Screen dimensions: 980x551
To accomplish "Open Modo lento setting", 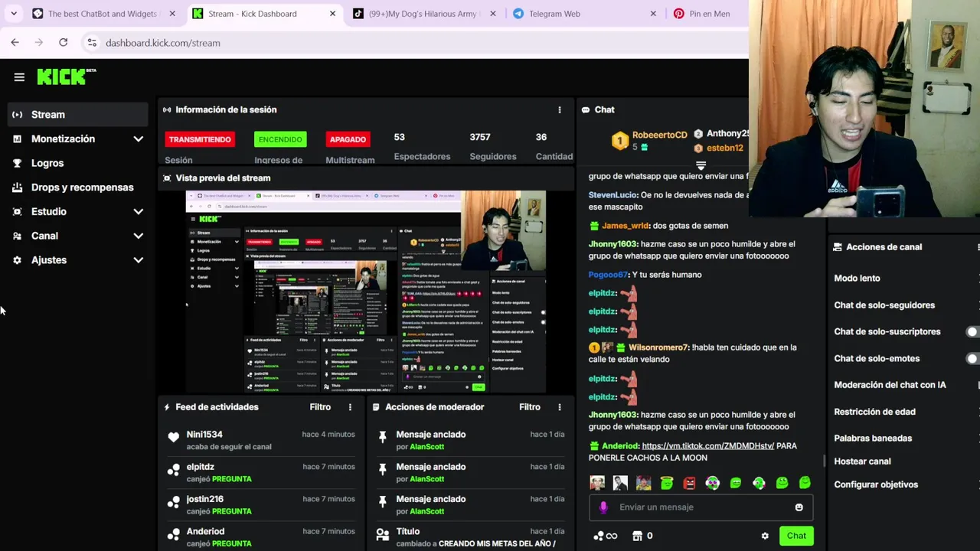I will [857, 279].
